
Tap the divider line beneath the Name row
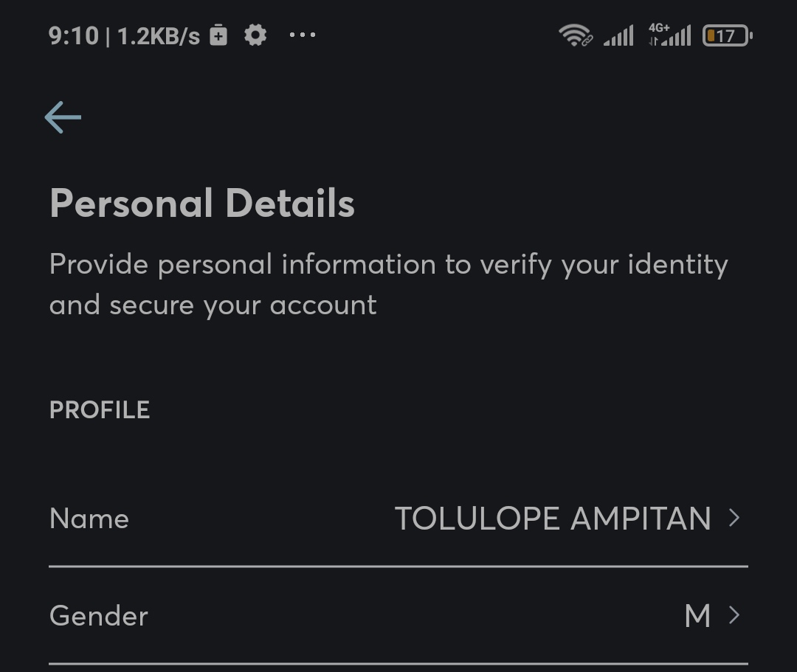pos(398,567)
